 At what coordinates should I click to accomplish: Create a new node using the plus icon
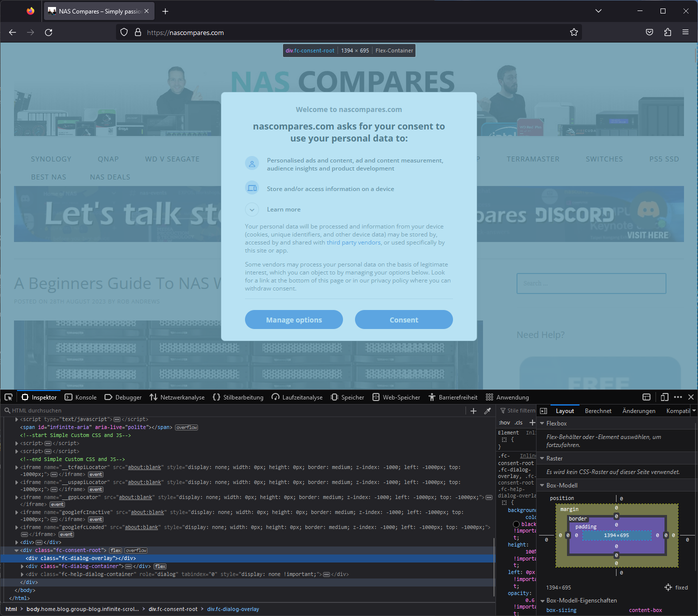click(473, 410)
